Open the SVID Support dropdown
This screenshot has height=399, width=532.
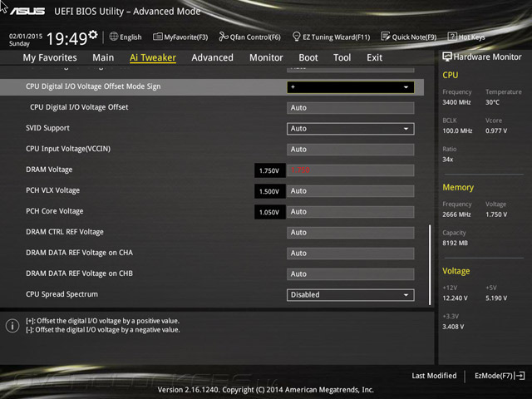pos(351,129)
